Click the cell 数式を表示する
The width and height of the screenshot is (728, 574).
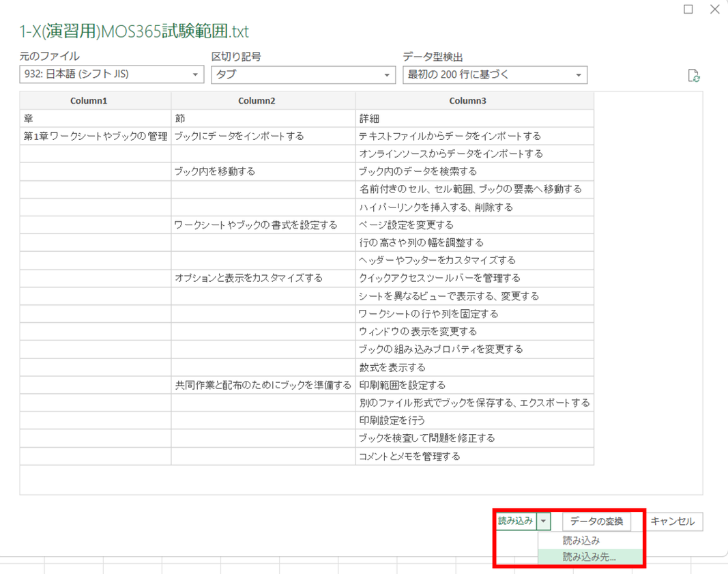474,367
